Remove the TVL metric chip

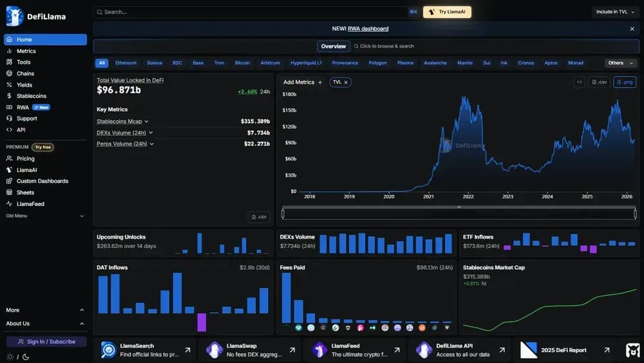click(346, 82)
